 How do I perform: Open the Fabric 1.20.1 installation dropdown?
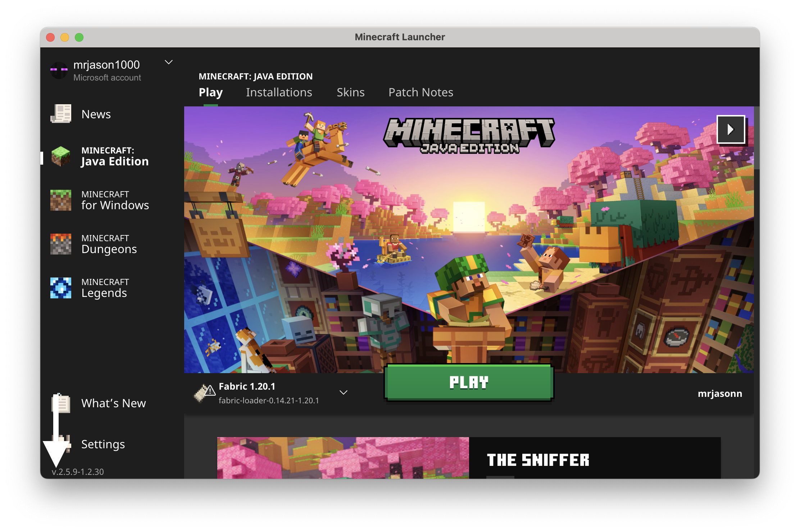[344, 393]
